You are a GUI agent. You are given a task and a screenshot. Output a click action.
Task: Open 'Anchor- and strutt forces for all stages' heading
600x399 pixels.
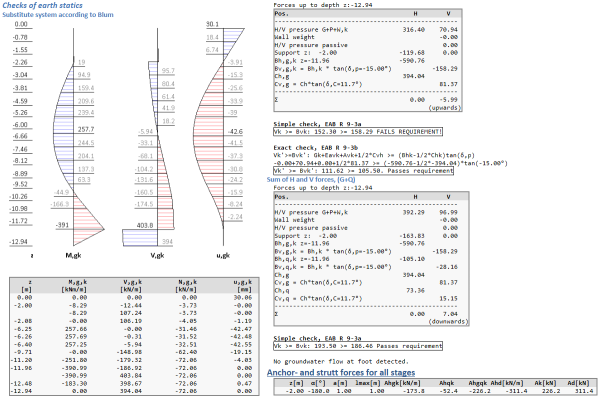(x=341, y=373)
